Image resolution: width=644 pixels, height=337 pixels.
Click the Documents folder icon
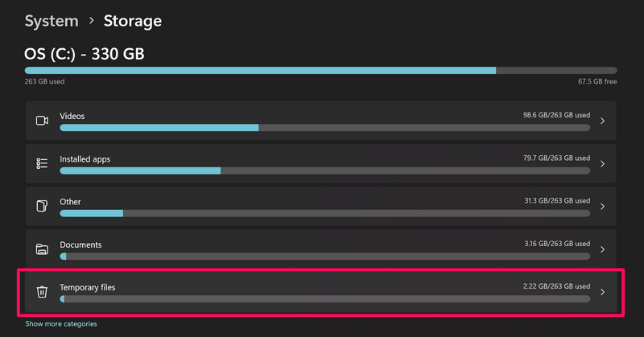(x=43, y=249)
